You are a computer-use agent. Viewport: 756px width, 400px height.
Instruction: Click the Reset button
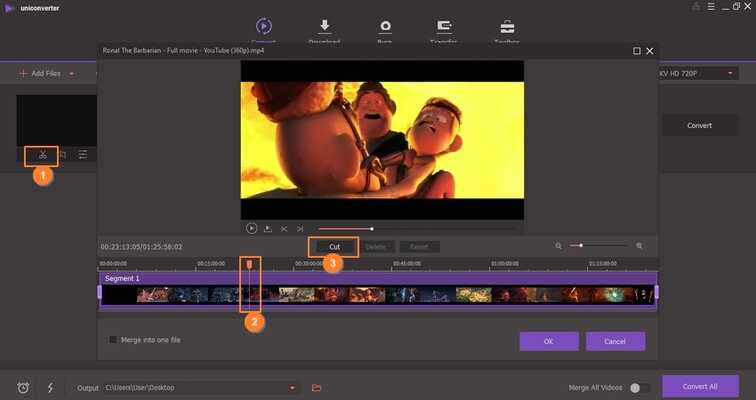click(419, 247)
